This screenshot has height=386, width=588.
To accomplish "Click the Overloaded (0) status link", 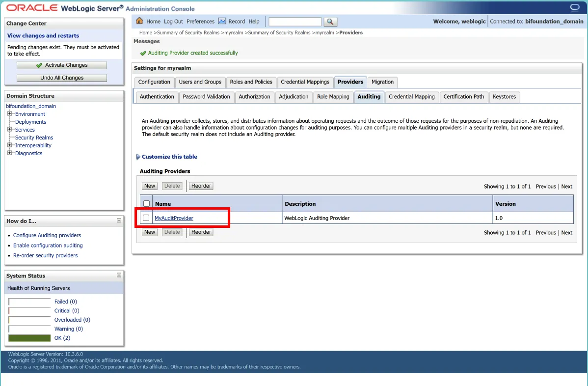I will tap(72, 320).
